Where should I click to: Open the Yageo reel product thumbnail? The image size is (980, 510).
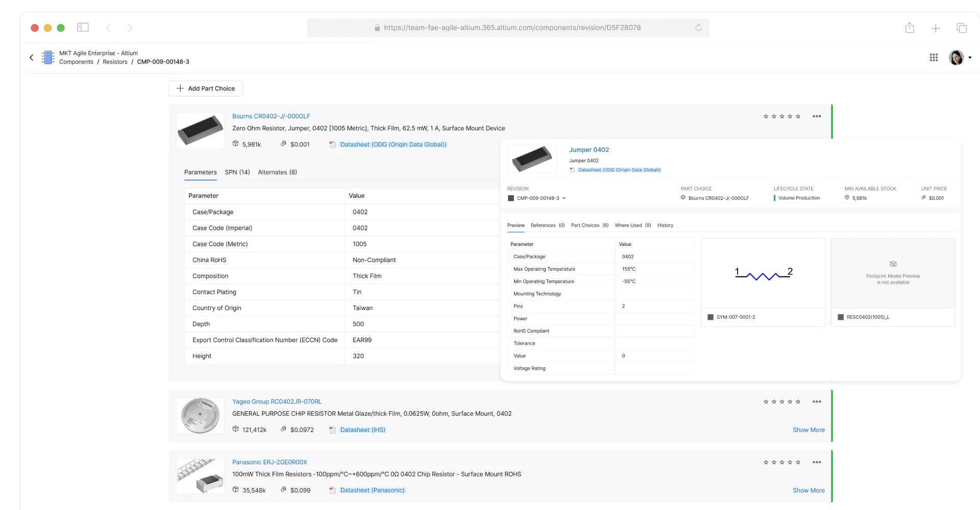tap(200, 416)
